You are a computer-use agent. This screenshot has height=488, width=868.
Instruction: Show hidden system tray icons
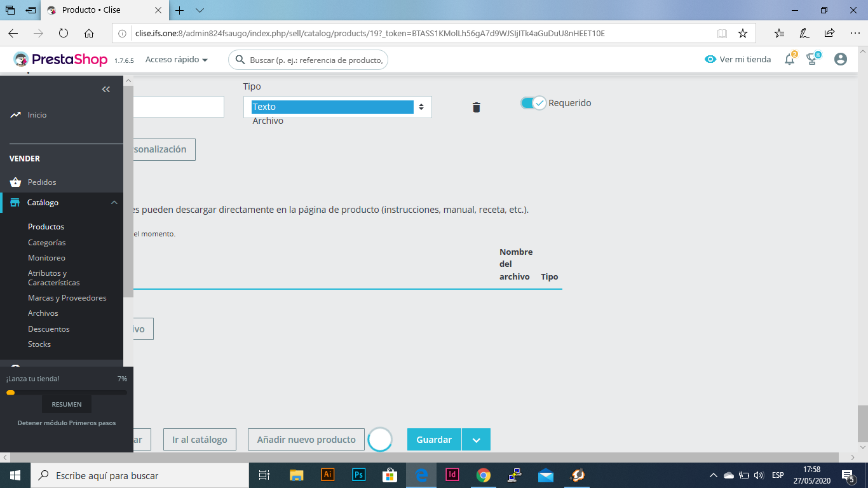tap(714, 475)
